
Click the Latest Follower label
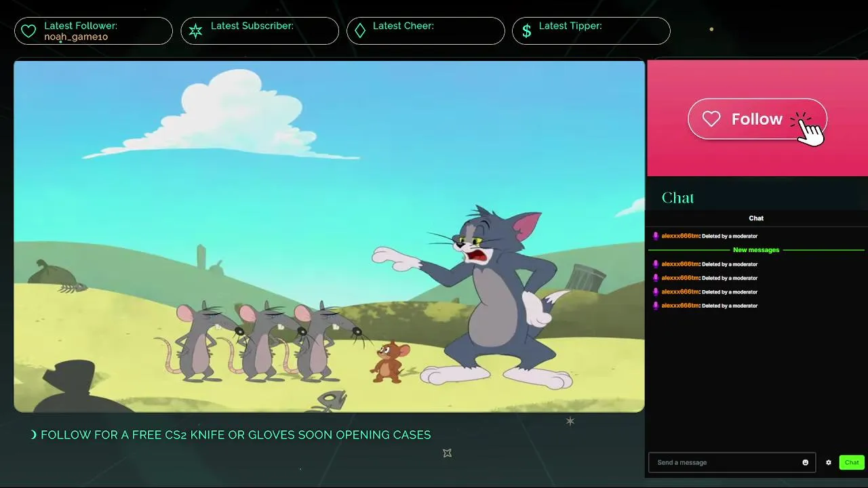click(x=81, y=26)
